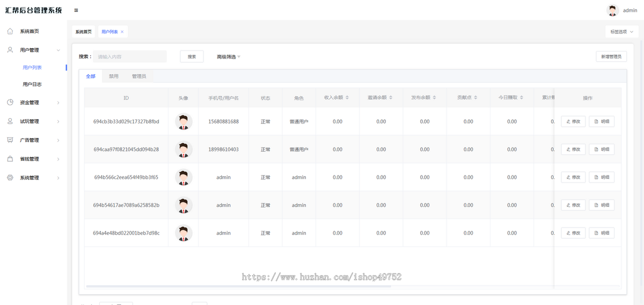Click 修改 in row 694b566c2eea654f49bb3f65

(x=573, y=177)
